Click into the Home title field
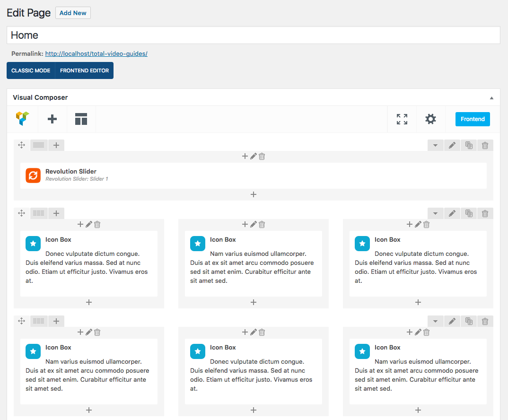The width and height of the screenshot is (508, 420). click(254, 35)
